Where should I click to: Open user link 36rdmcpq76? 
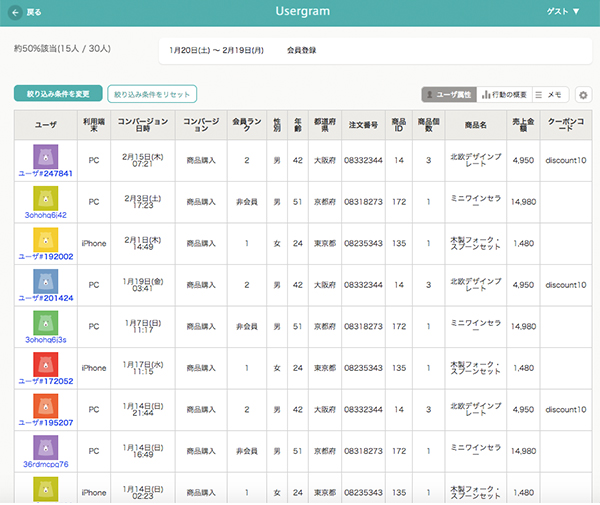(x=46, y=464)
